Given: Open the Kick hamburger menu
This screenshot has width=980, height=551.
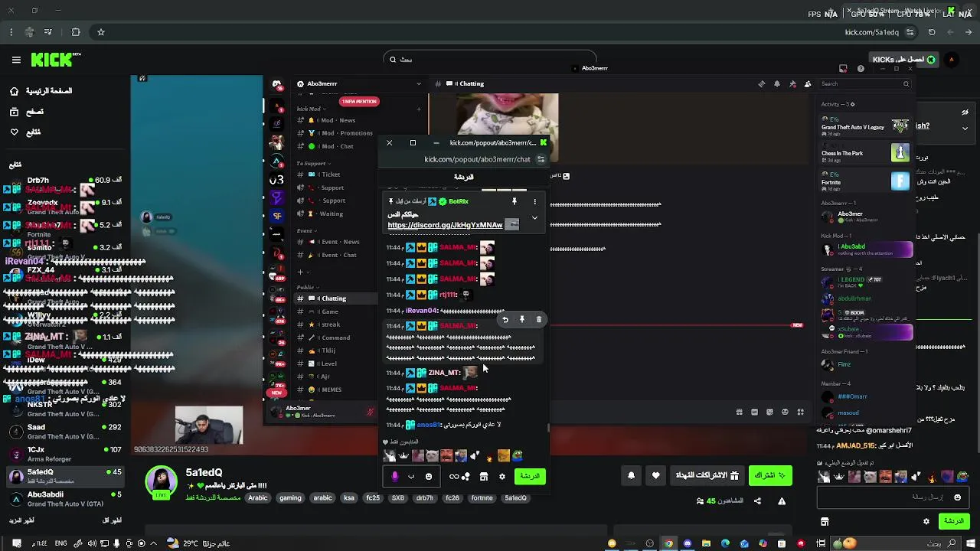Looking at the screenshot, I should point(16,60).
